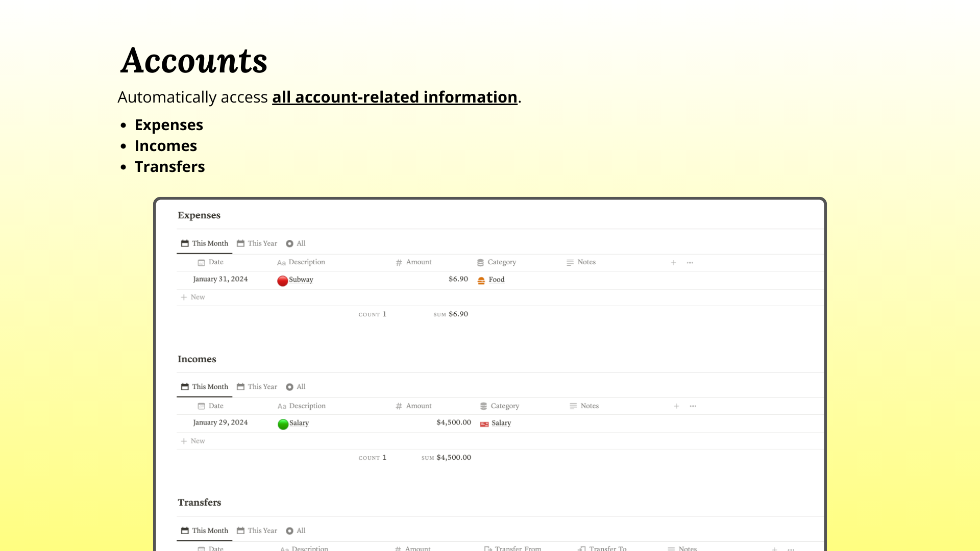The image size is (980, 551).
Task: Select This Year tab in Incomes
Action: (257, 387)
